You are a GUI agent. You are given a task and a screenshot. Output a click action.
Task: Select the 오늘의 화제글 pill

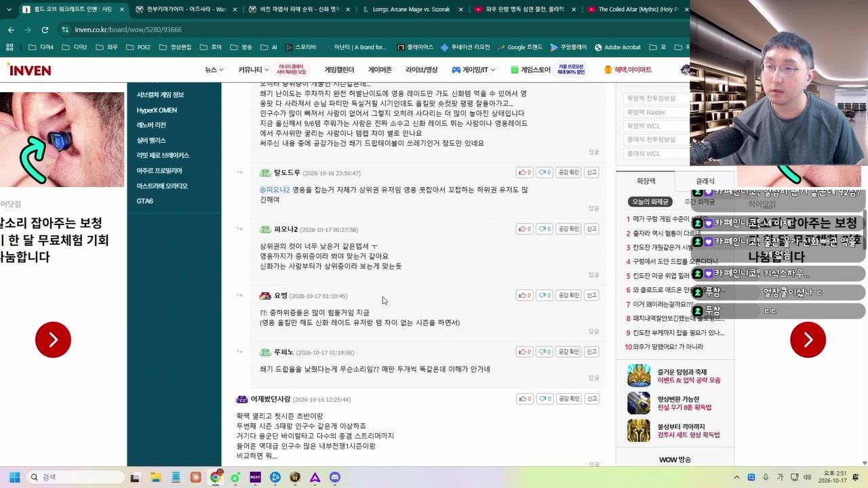(x=650, y=202)
